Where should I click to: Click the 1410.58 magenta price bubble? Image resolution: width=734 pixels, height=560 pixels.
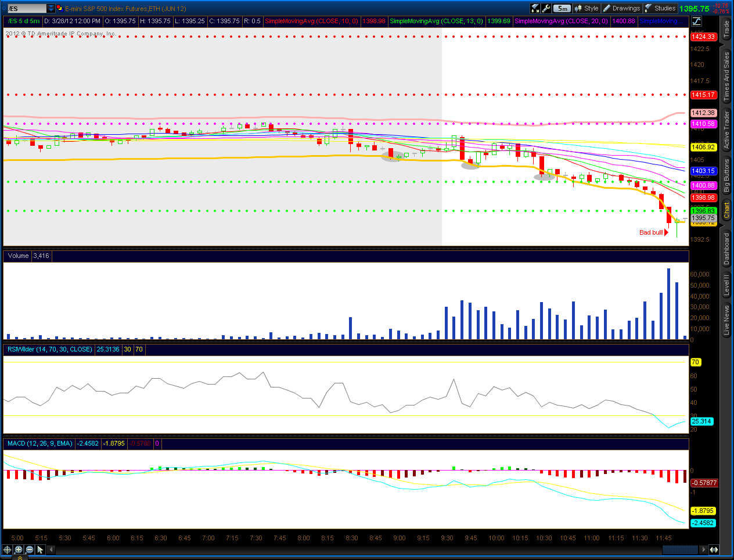703,124
